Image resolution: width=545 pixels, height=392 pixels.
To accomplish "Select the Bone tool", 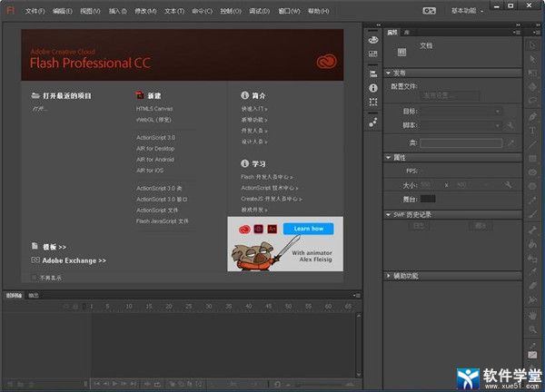I will tap(532, 230).
